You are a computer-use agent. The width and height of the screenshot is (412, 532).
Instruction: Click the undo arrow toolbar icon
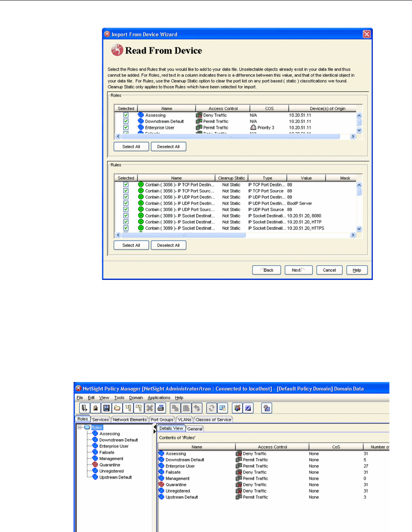[197, 408]
